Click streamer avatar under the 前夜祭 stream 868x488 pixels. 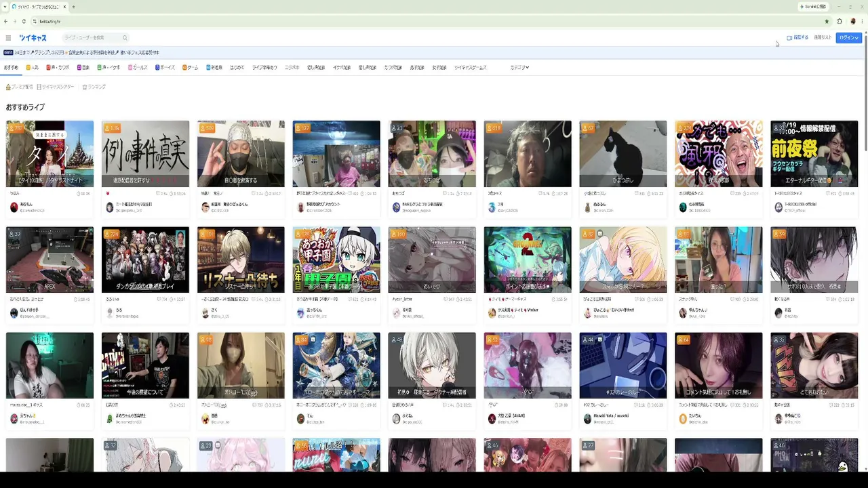pos(778,207)
